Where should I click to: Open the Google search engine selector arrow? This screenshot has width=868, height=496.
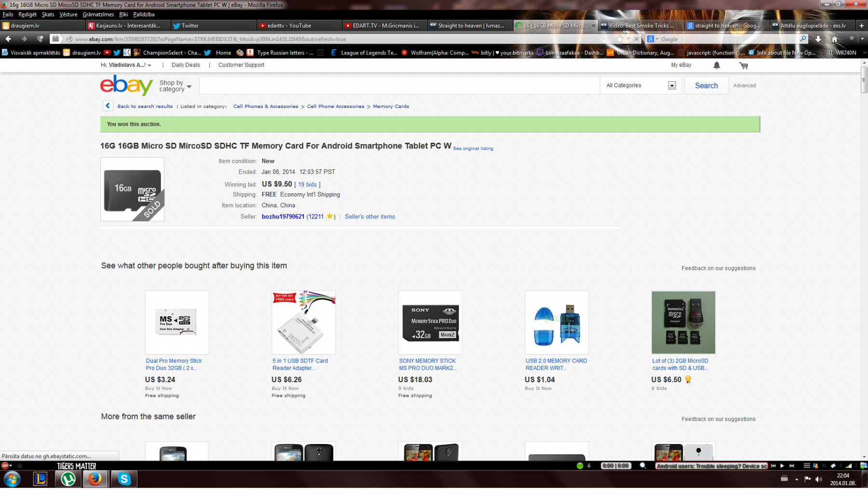(x=657, y=39)
